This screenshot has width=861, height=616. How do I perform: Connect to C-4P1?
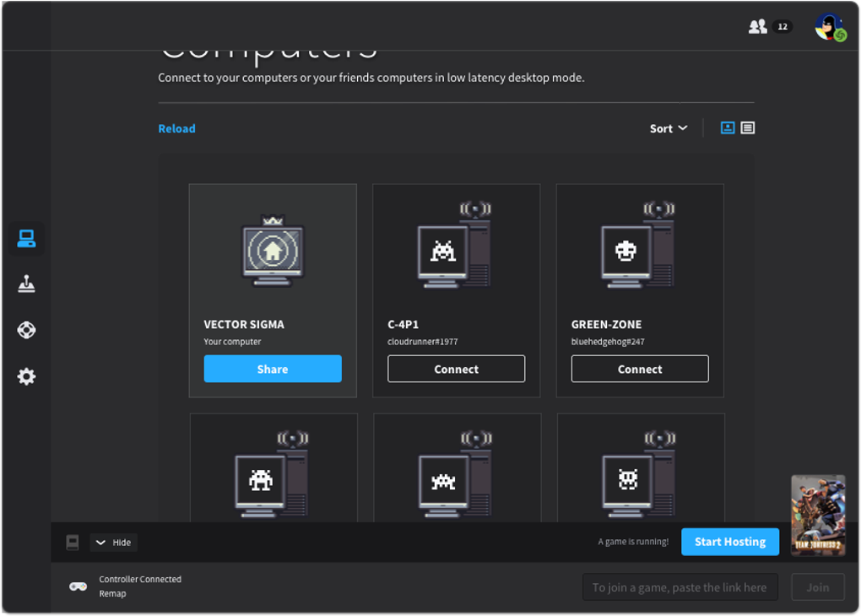456,369
